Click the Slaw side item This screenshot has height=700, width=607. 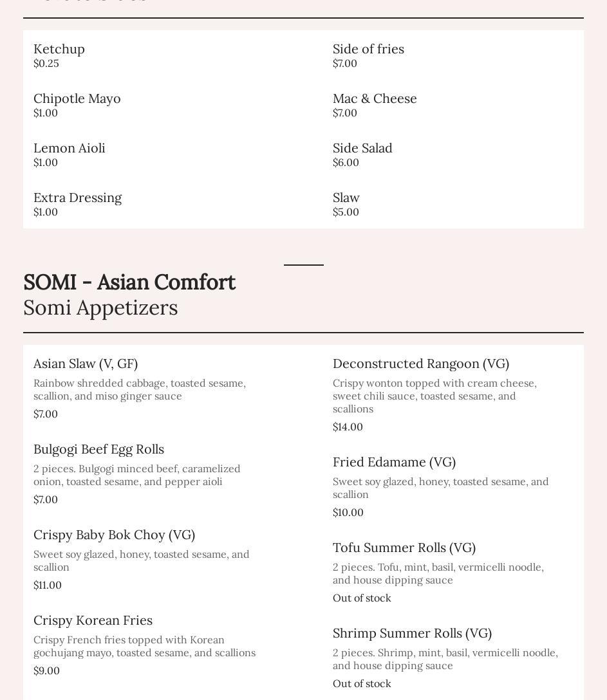[x=346, y=198]
